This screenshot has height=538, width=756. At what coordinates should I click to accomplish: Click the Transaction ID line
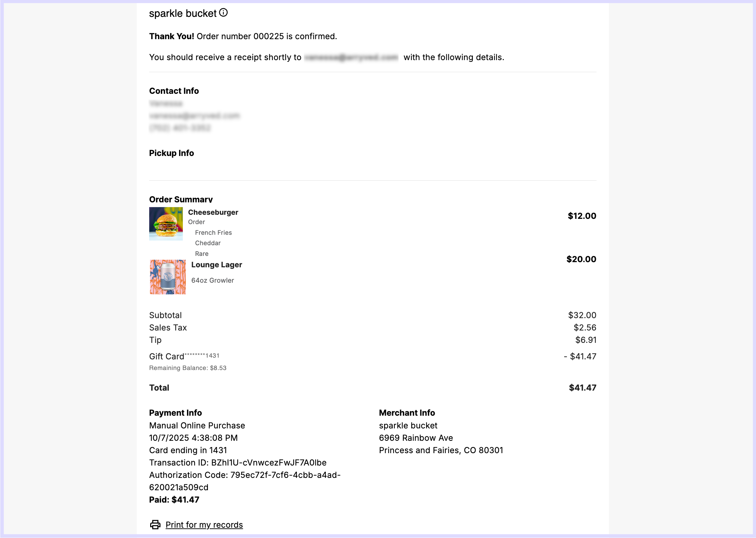tap(238, 463)
